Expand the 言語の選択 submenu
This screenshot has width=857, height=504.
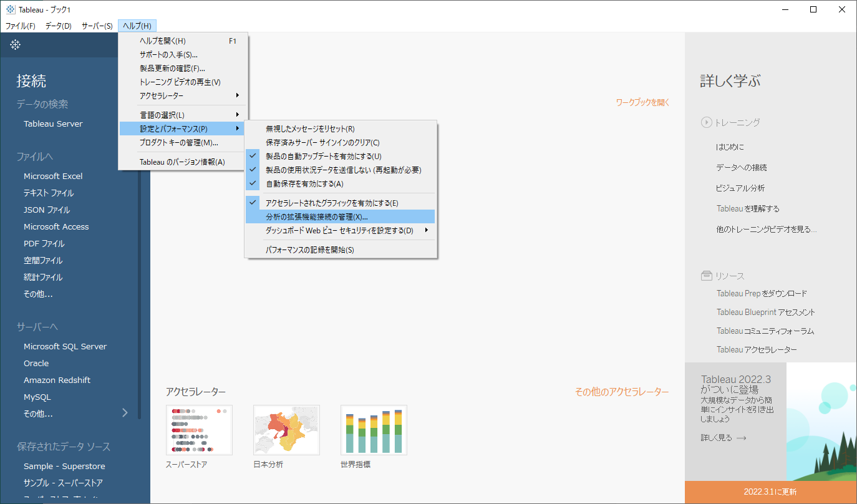click(x=183, y=115)
